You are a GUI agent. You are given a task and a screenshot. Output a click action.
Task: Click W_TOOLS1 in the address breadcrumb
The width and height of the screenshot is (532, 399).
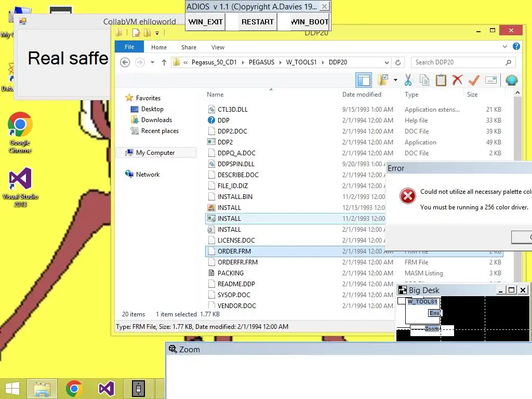pos(301,62)
